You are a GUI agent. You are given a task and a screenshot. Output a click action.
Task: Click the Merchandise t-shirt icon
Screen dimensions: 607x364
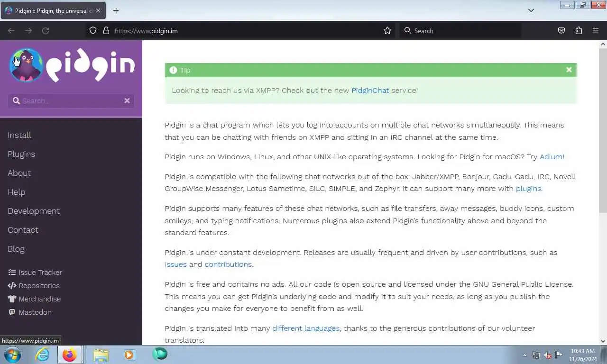(12, 299)
